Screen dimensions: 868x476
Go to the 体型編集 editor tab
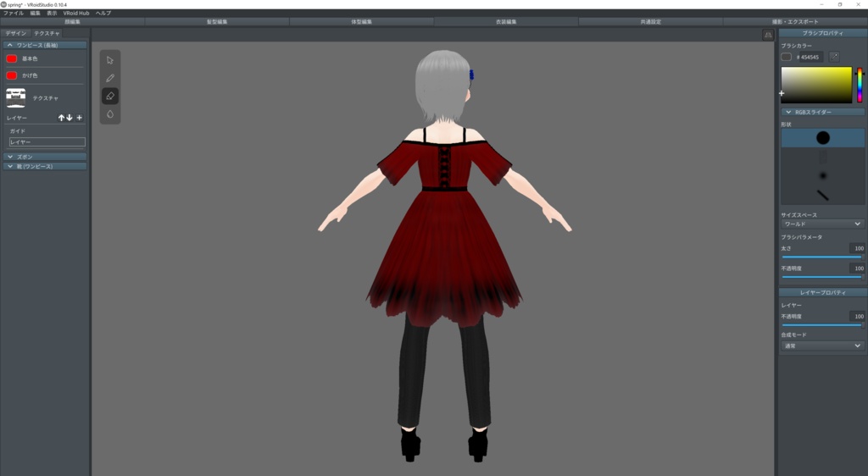(361, 21)
